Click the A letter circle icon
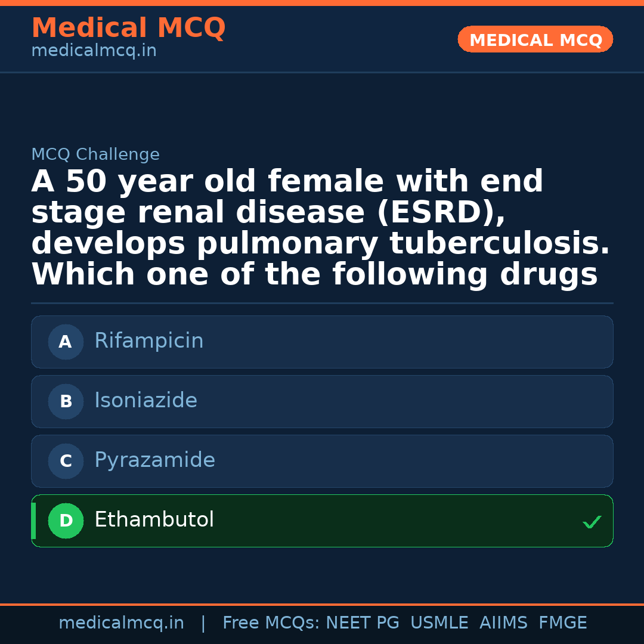 (66, 342)
